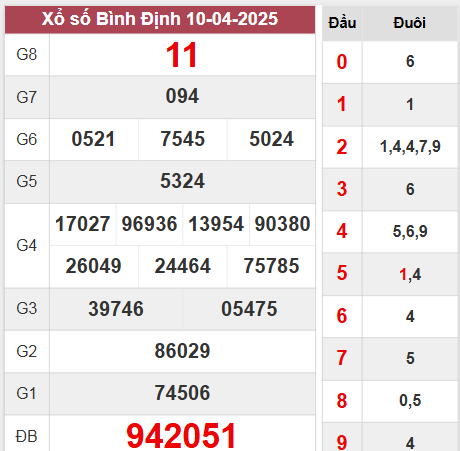
Task: Click G3 number 05475
Action: point(249,309)
